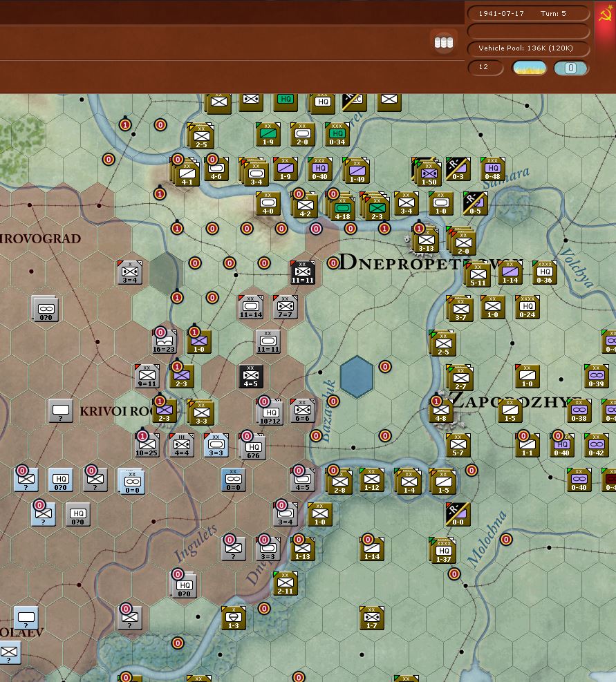This screenshot has height=682, width=616.
Task: Select the Soviet 1-49 purple stack
Action: [356, 171]
